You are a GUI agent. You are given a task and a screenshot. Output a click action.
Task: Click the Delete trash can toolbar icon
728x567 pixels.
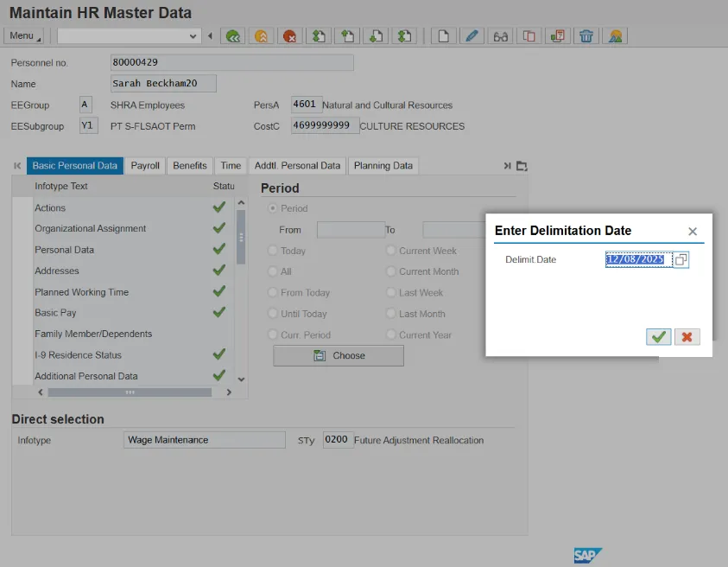[x=586, y=36]
